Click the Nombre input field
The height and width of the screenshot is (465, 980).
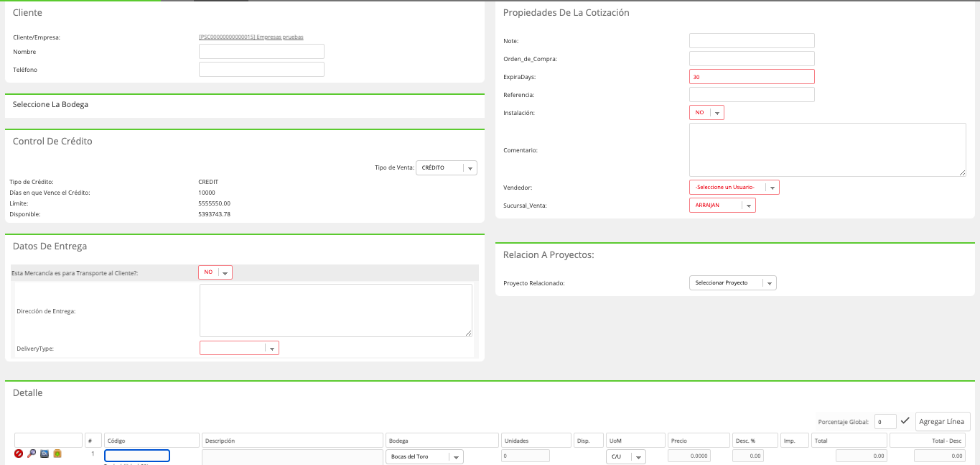tap(261, 52)
